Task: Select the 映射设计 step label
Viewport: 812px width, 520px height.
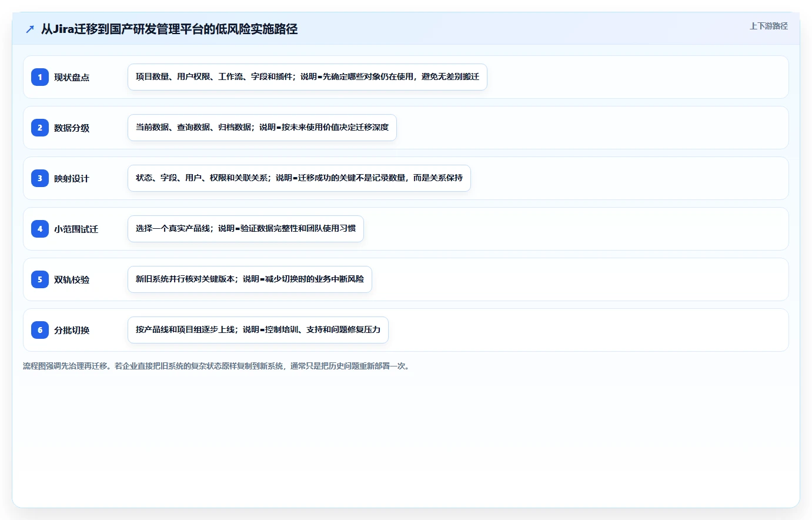Action: [72, 179]
